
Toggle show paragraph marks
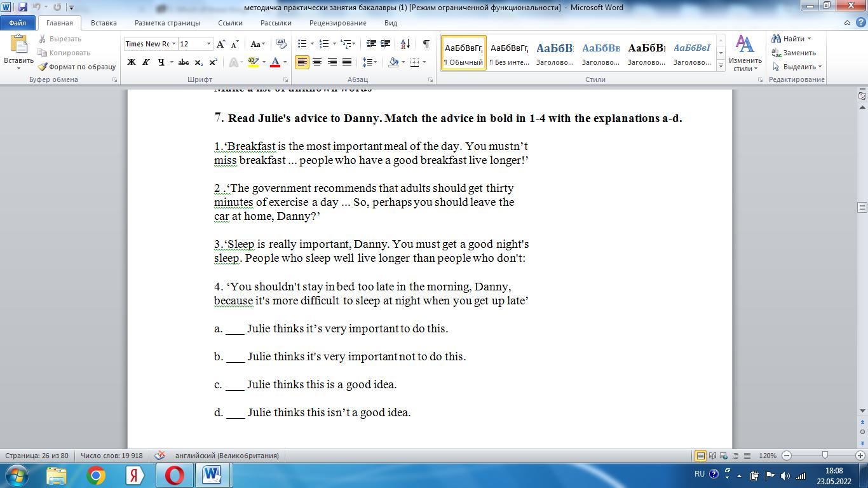pos(426,44)
